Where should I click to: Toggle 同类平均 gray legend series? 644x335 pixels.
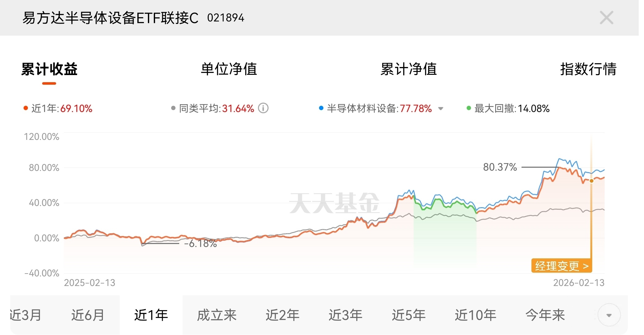coord(173,108)
